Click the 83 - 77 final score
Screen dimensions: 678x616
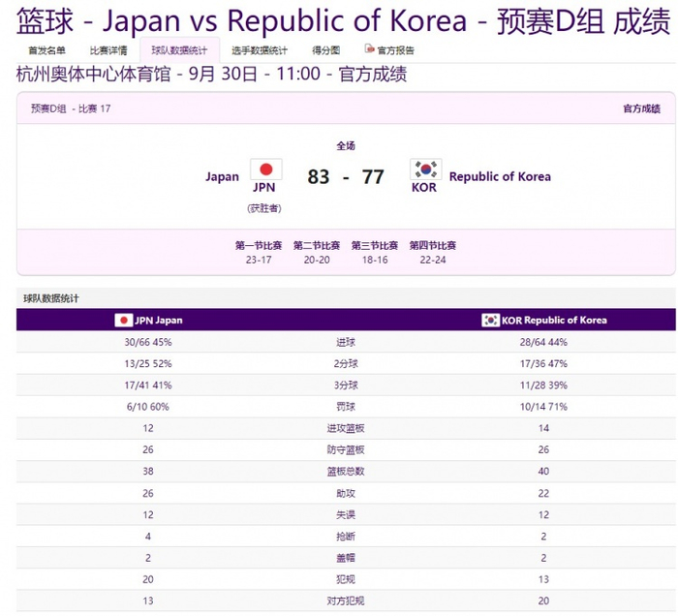click(x=346, y=177)
